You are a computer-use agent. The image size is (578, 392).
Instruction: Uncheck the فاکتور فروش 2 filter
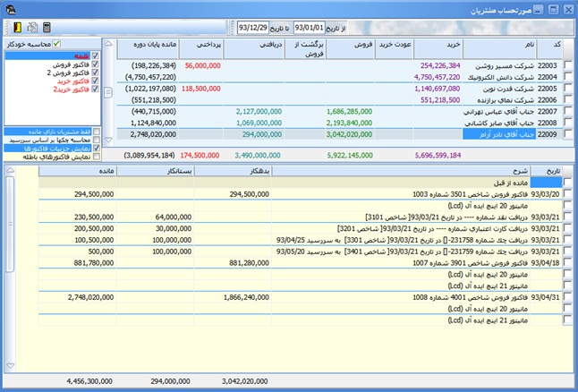96,73
